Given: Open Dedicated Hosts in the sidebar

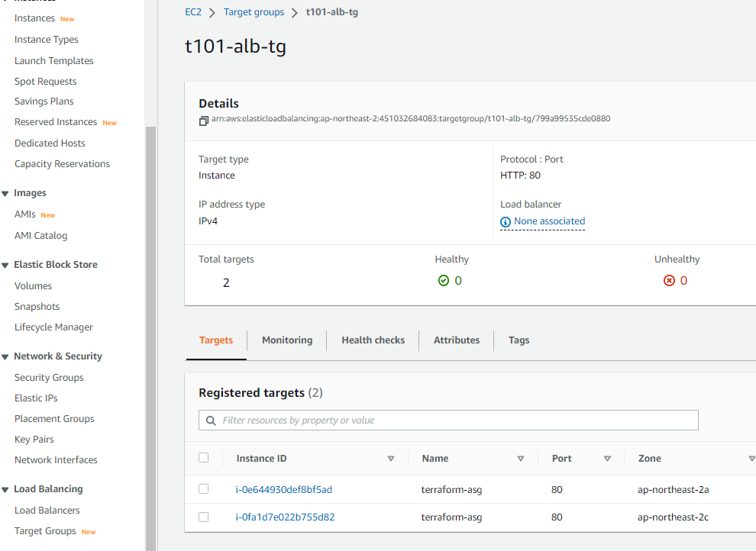Looking at the screenshot, I should pos(50,143).
